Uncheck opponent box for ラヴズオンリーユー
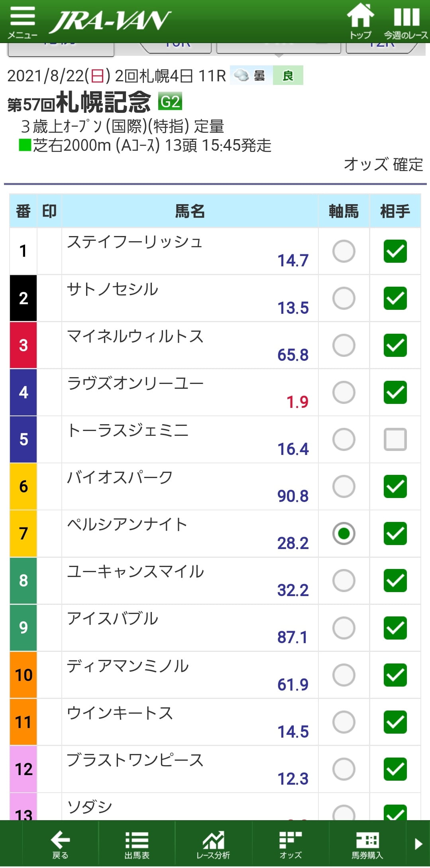 (395, 392)
